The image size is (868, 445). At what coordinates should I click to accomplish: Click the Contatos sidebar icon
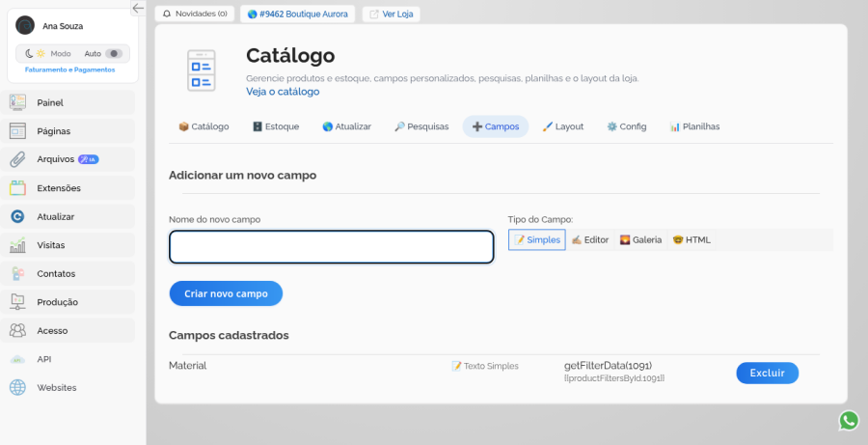click(17, 274)
